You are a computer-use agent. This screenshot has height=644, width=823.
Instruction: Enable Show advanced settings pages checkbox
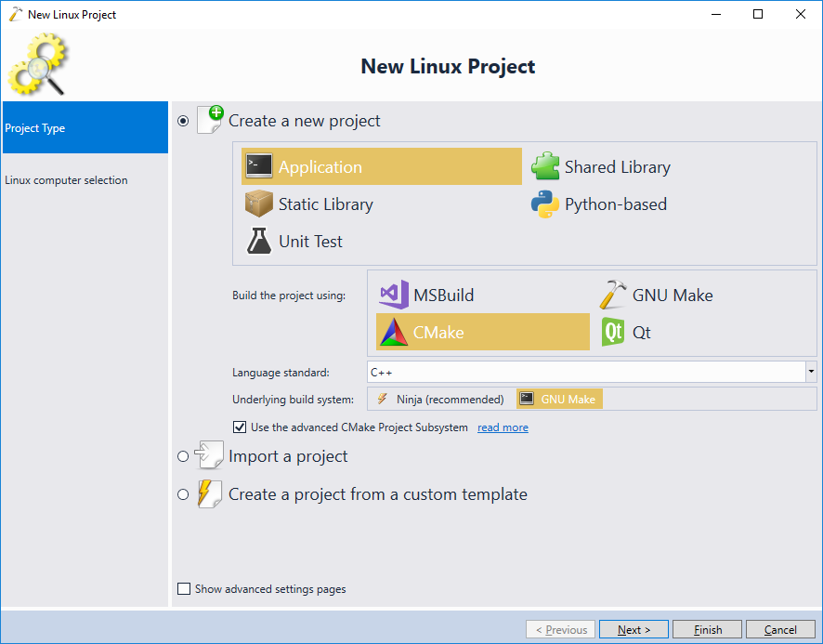coord(184,589)
